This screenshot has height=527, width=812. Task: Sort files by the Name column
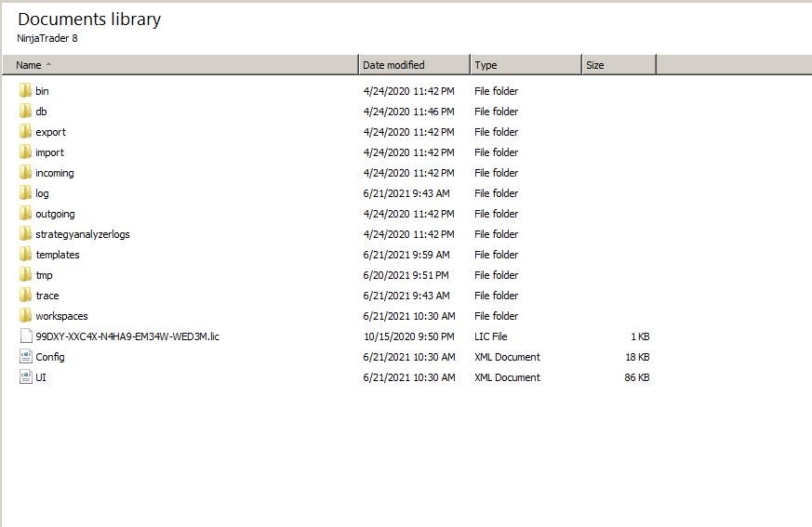(180, 65)
